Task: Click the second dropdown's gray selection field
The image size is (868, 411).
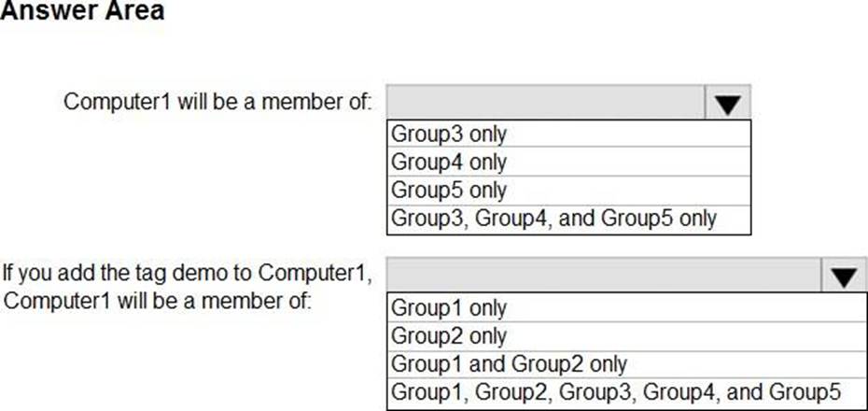Action: pyautogui.click(x=603, y=276)
